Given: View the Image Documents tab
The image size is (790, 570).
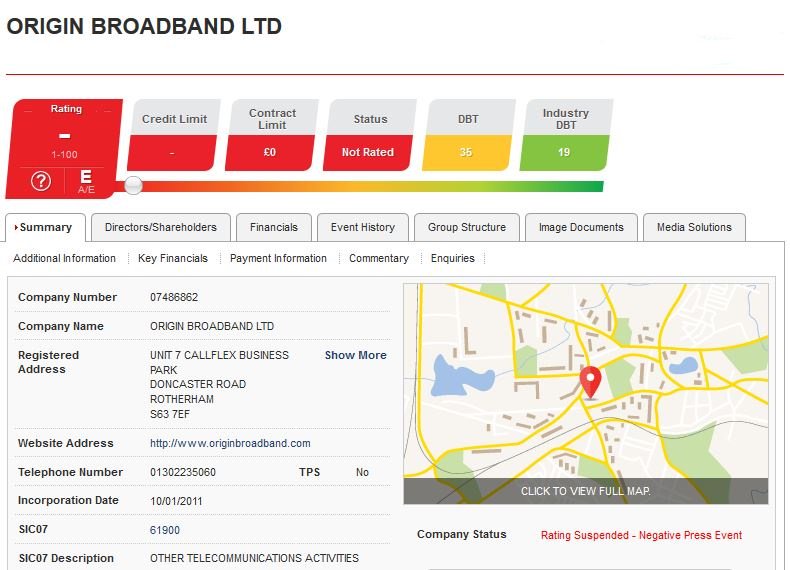Looking at the screenshot, I should [x=581, y=227].
